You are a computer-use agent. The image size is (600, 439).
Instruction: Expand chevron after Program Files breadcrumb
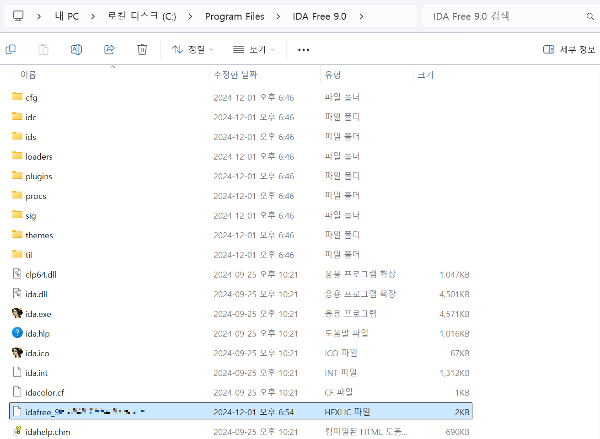(278, 16)
